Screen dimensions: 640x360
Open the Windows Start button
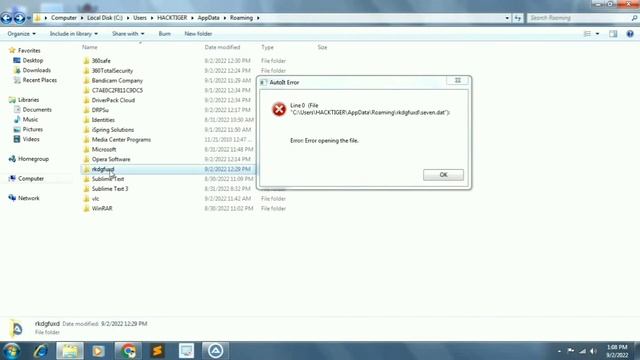(11, 351)
